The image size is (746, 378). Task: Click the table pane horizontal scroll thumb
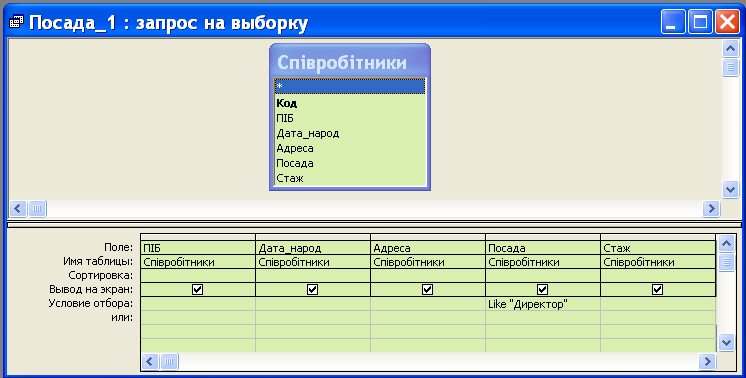click(37, 208)
